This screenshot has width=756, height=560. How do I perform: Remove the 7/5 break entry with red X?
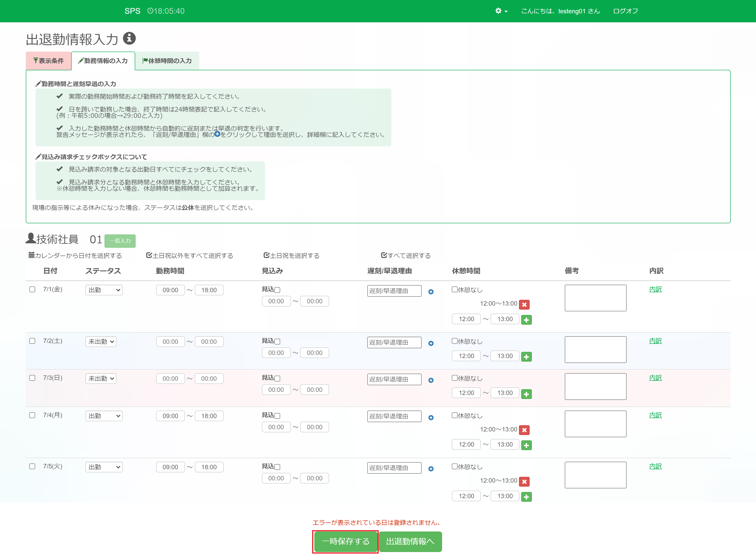click(524, 481)
